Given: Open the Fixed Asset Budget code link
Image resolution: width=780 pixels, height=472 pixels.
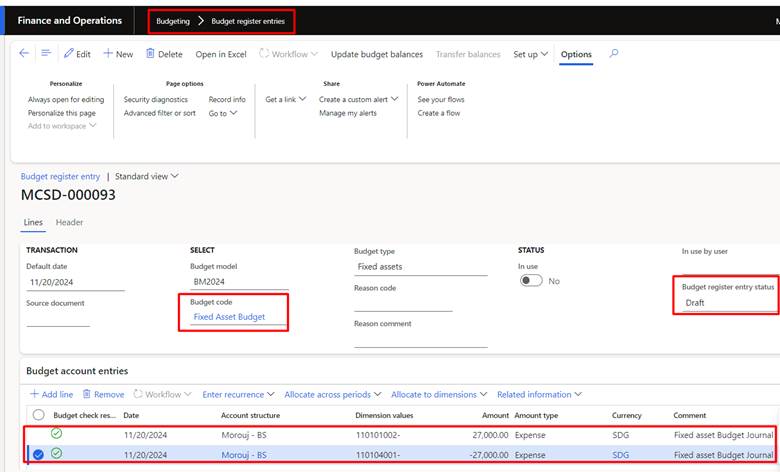Looking at the screenshot, I should click(x=229, y=317).
